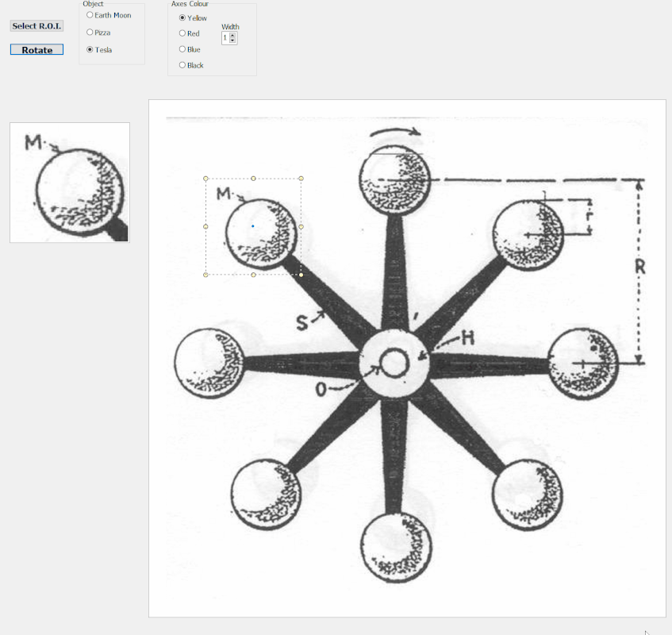Increase the axes Width stepper value
The image size is (672, 635).
point(232,36)
